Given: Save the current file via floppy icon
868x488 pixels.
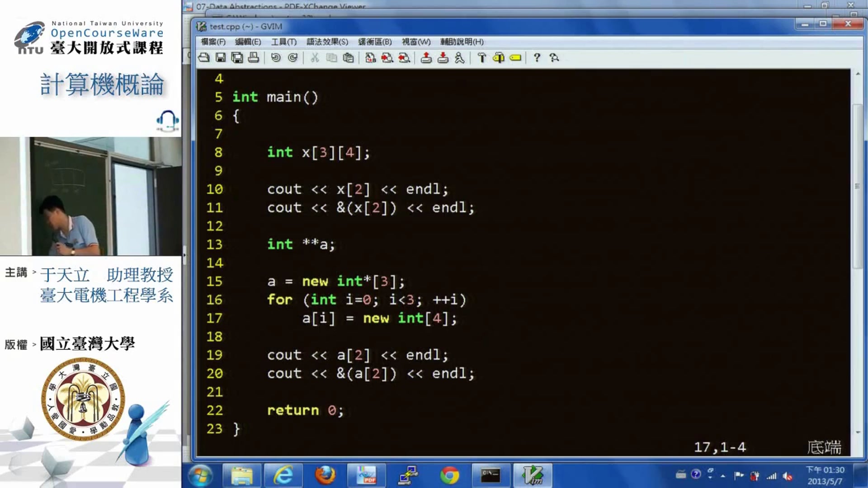Looking at the screenshot, I should point(221,58).
